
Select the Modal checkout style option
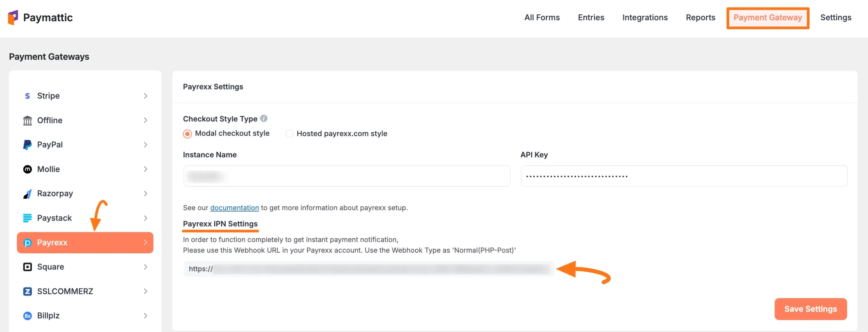pos(187,134)
